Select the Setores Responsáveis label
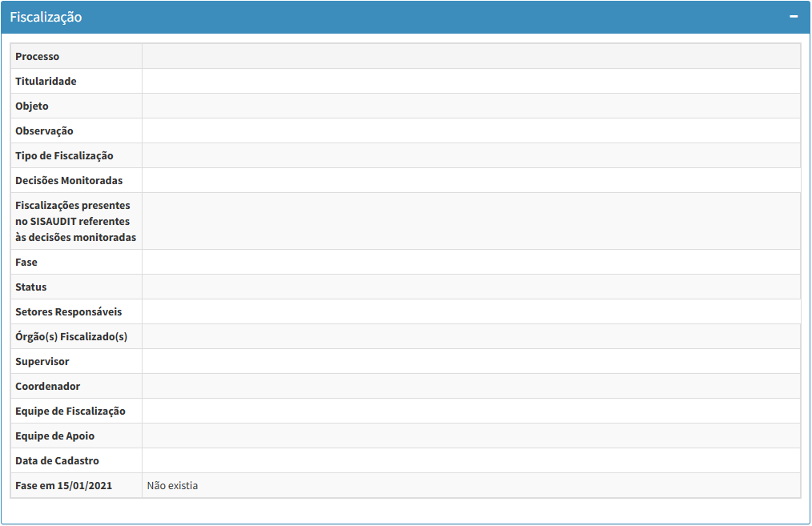Image resolution: width=812 pixels, height=526 pixels. [x=68, y=311]
